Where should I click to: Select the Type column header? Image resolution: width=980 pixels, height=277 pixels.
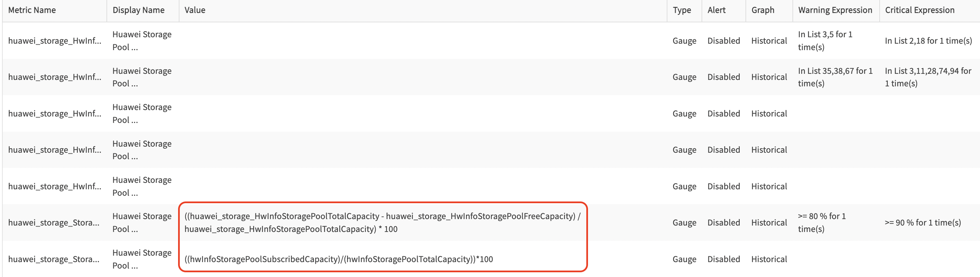682,10
